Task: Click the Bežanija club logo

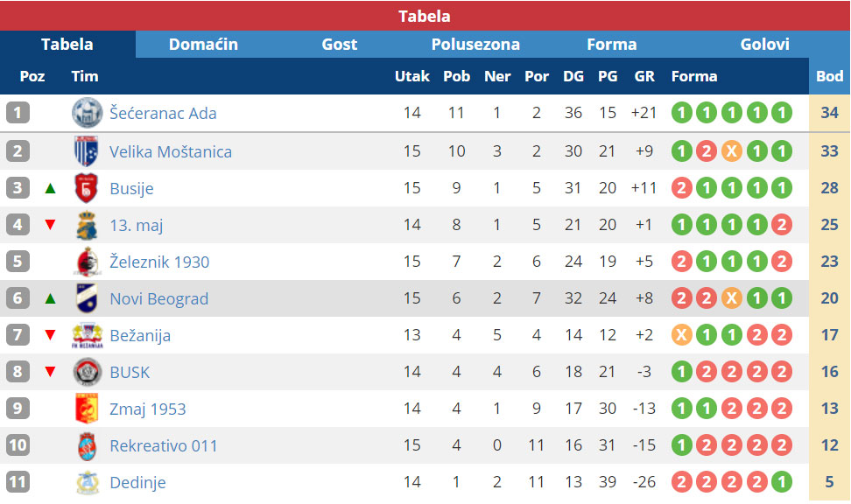Action: click(x=87, y=335)
